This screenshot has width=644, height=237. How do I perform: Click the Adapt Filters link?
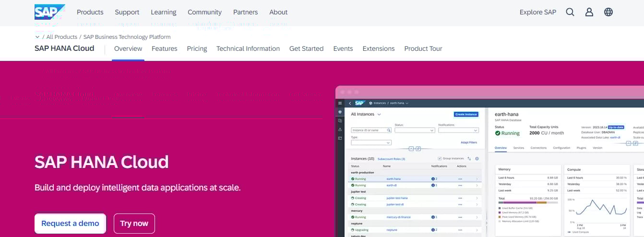[x=469, y=142]
